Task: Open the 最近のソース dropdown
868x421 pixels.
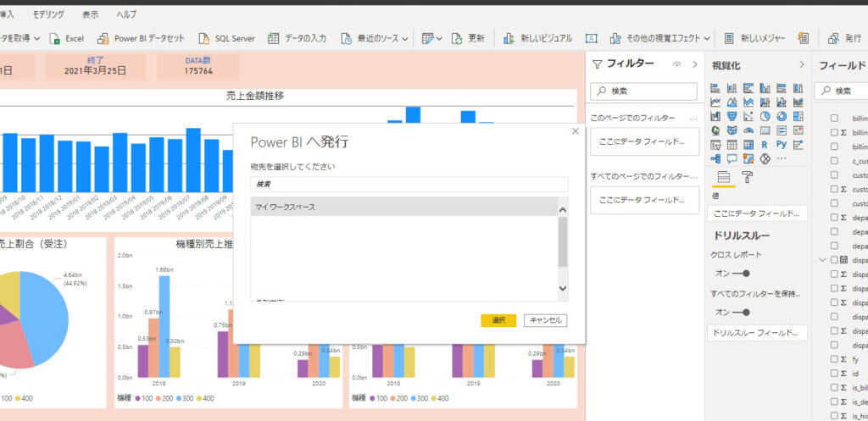Action: 375,38
